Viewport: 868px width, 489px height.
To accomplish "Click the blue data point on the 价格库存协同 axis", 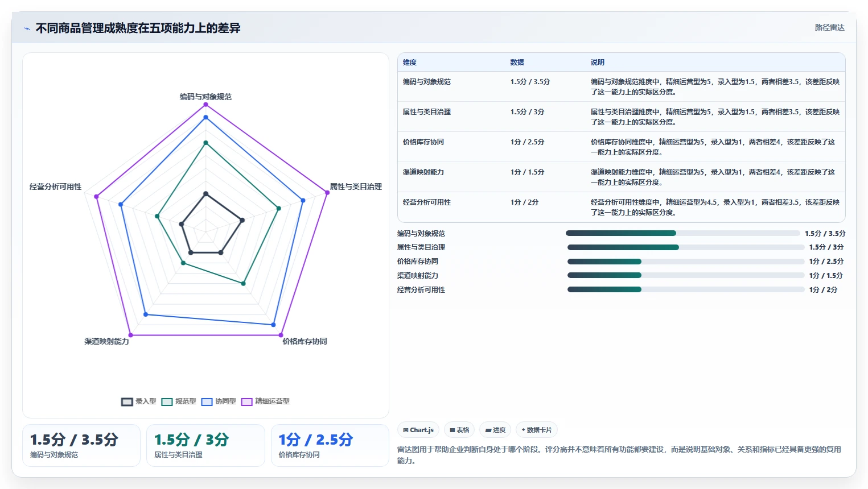I will pos(273,325).
